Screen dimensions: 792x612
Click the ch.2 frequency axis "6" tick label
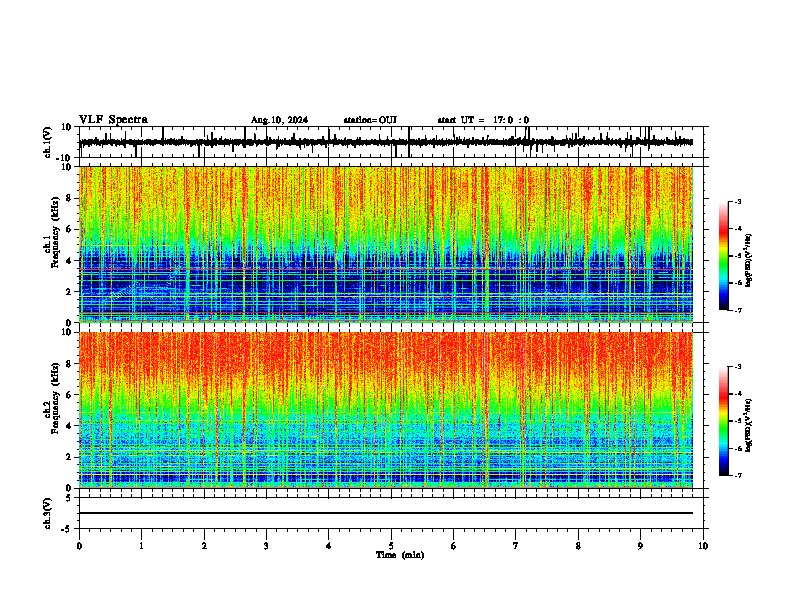(71, 395)
